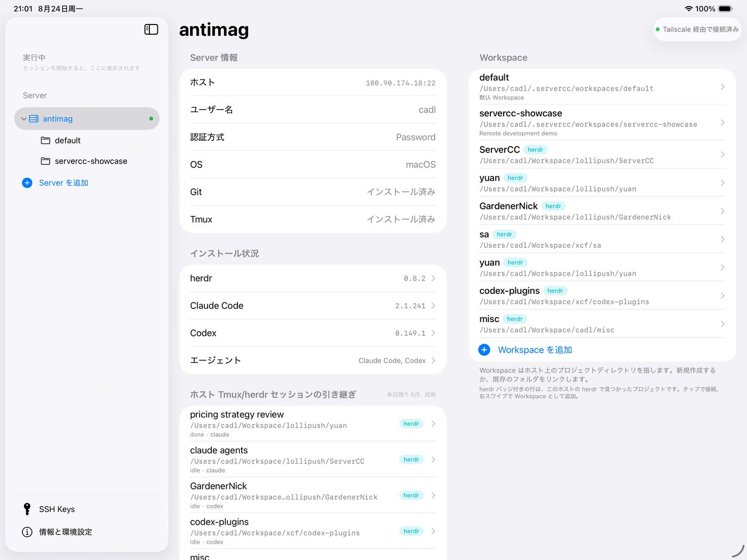The height and width of the screenshot is (560, 747).
Task: Click the Server を追加 link
Action: pos(63,183)
